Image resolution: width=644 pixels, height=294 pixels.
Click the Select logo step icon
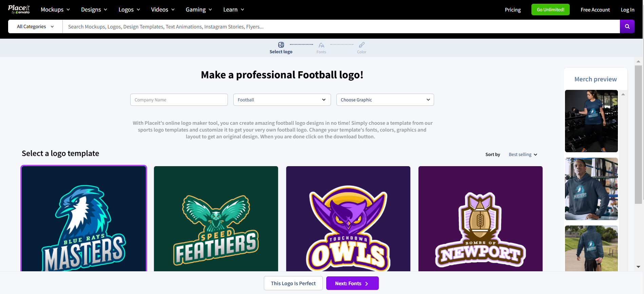click(x=281, y=45)
